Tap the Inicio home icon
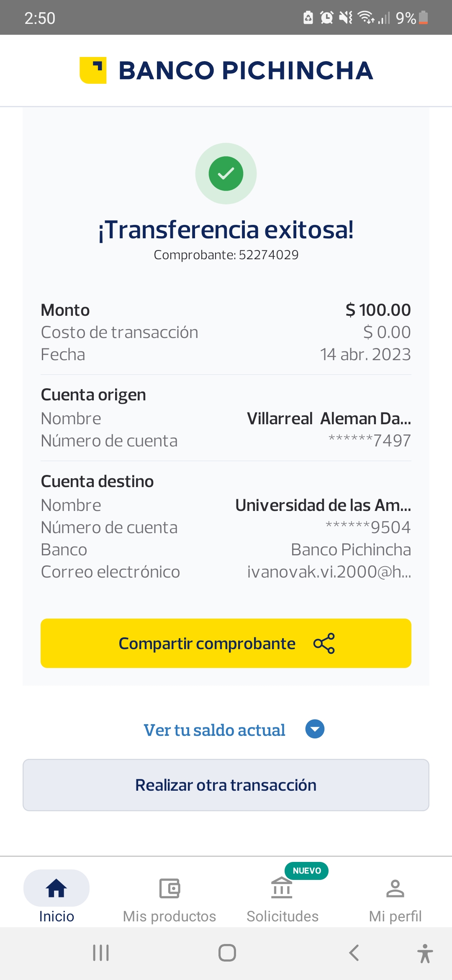 56,888
